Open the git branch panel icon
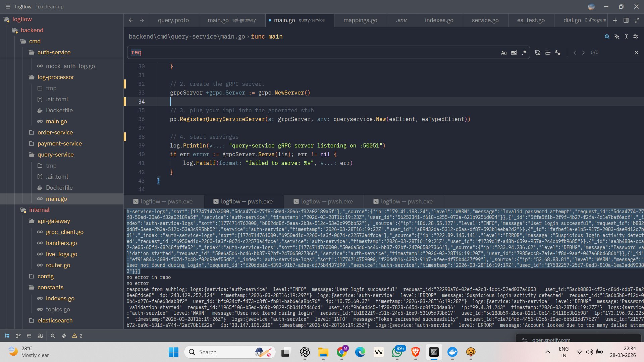The width and height of the screenshot is (644, 362). click(18, 336)
